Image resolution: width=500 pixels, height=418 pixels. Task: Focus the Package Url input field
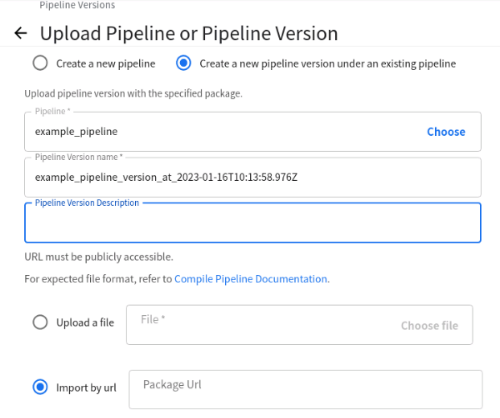[x=306, y=389]
